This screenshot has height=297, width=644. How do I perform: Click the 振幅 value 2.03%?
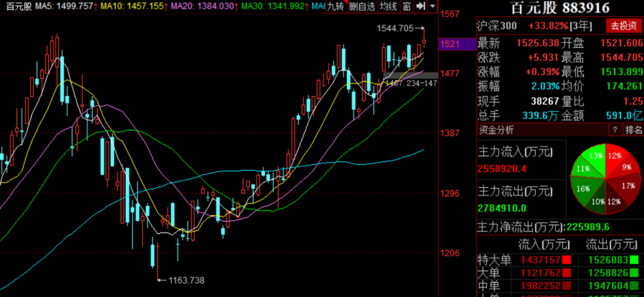[546, 86]
